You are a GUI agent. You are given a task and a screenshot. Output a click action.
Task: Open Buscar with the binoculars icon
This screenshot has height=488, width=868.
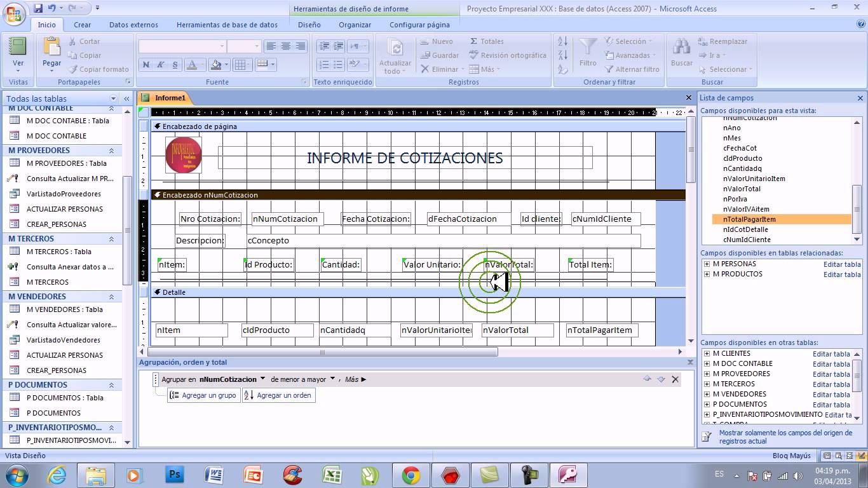click(x=681, y=46)
